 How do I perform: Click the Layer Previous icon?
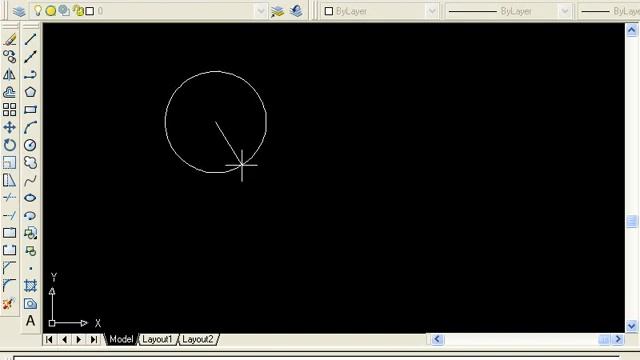[x=296, y=11]
